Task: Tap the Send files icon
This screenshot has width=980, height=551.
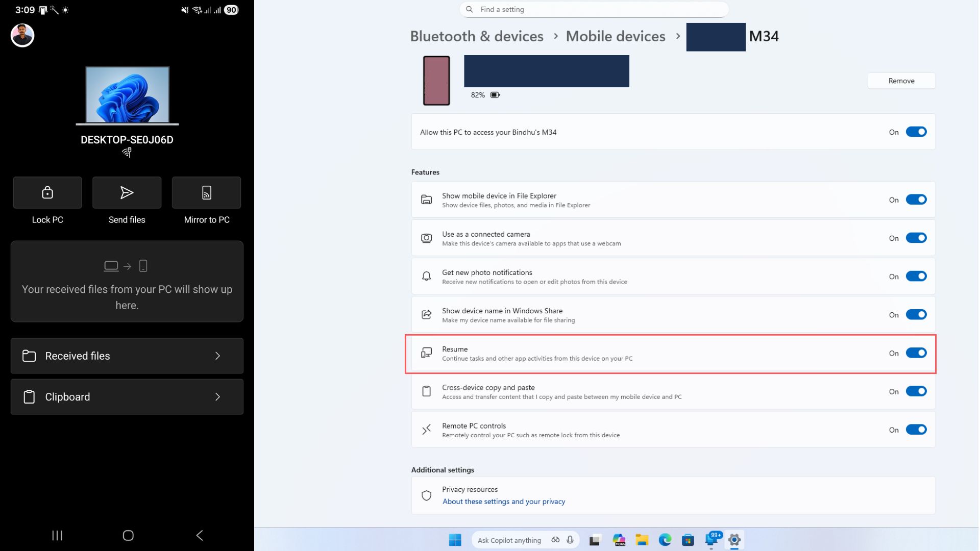Action: coord(127,193)
